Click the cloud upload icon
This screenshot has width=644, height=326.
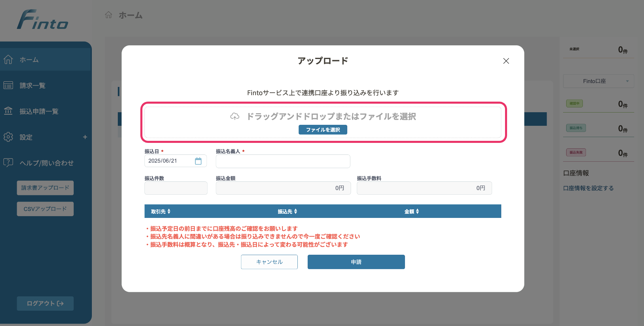click(x=235, y=117)
